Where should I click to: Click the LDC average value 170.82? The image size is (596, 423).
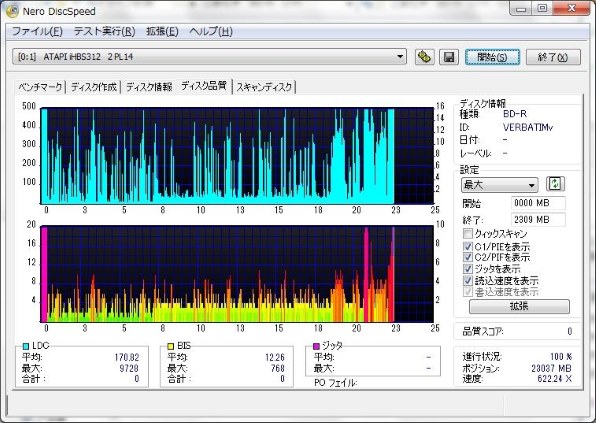127,357
